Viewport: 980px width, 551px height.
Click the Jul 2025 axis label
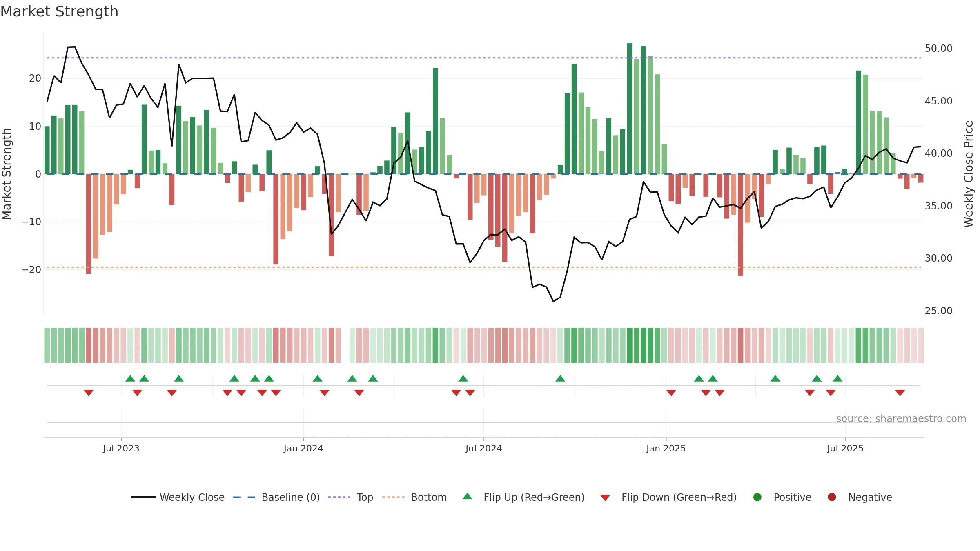click(x=845, y=448)
